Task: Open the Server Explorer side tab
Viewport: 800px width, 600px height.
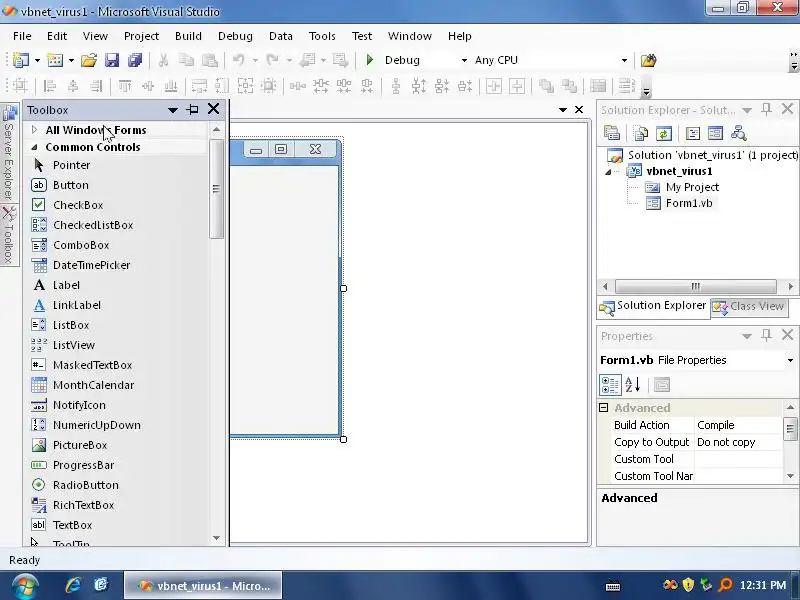Action: click(9, 152)
